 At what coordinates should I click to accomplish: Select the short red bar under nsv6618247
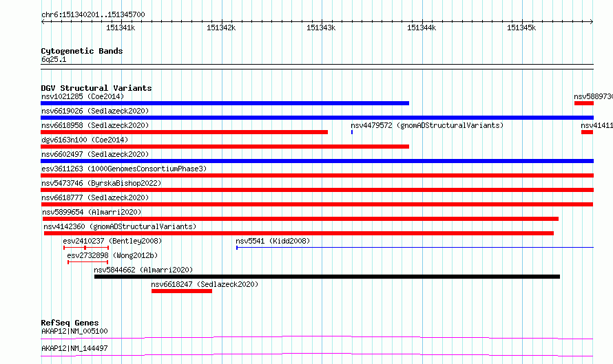(x=182, y=291)
